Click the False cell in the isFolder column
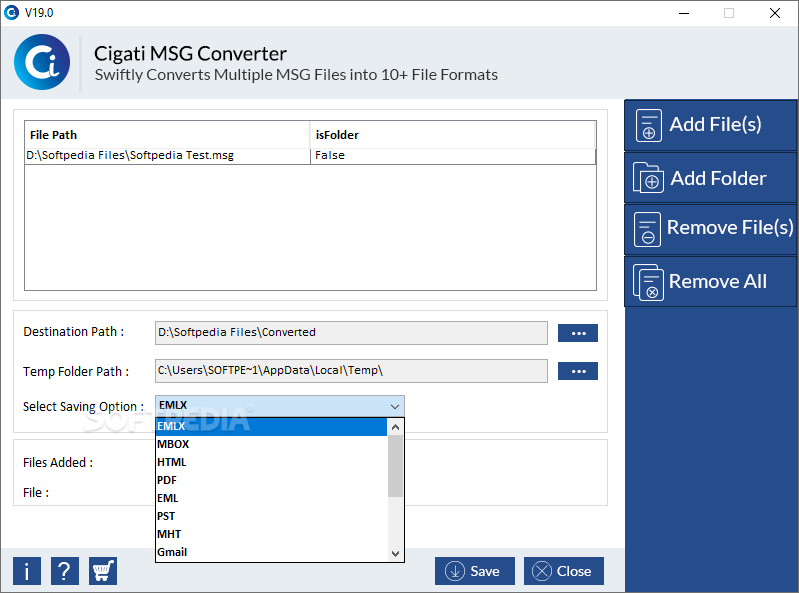 pos(452,156)
